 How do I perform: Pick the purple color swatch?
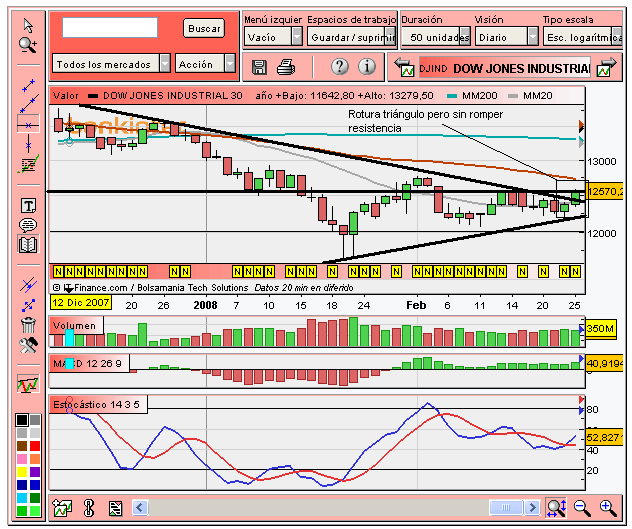[x=35, y=471]
